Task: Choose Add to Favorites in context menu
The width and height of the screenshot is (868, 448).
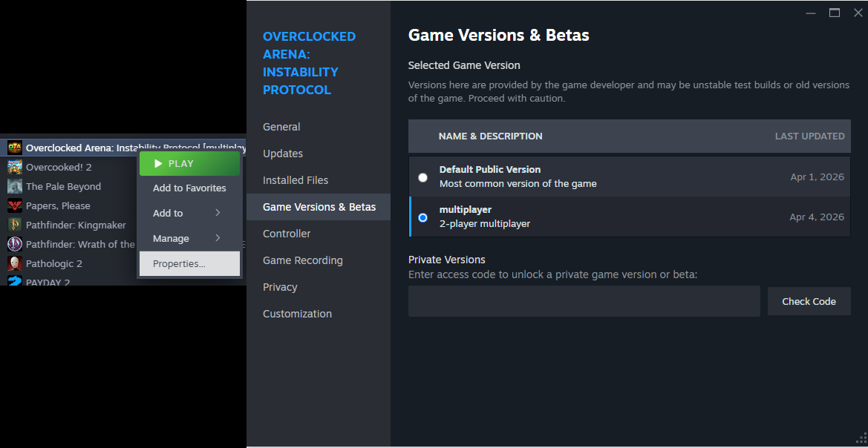Action: [x=189, y=188]
